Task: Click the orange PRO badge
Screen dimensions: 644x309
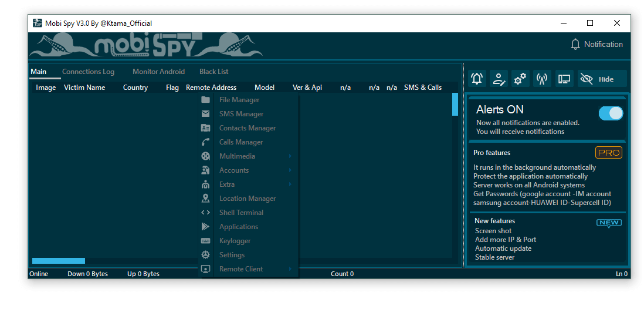Action: [608, 153]
